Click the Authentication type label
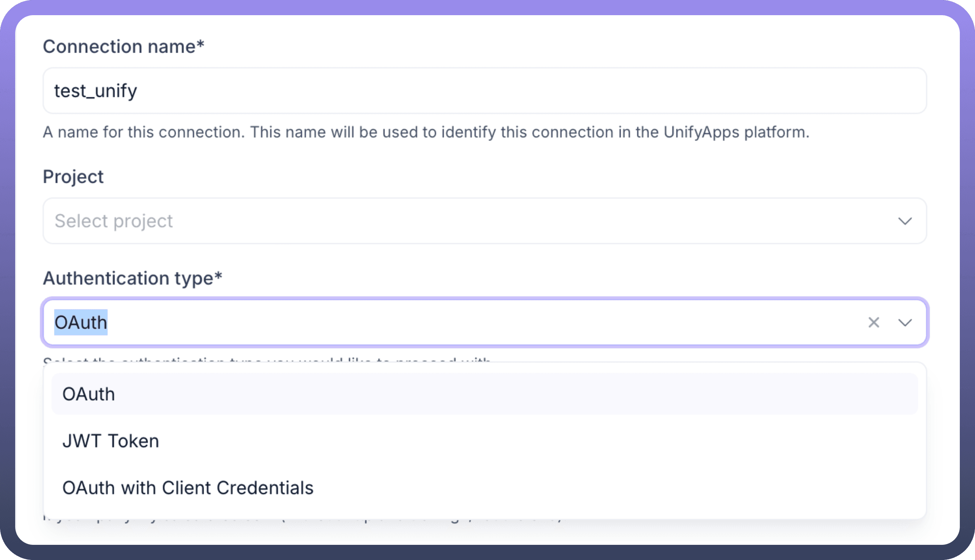This screenshot has width=975, height=560. [x=128, y=278]
